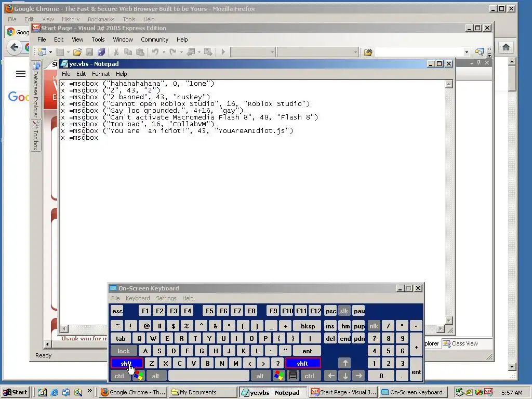Switch to My Documents taskbar button
This screenshot has height=399, width=532.
[202, 392]
